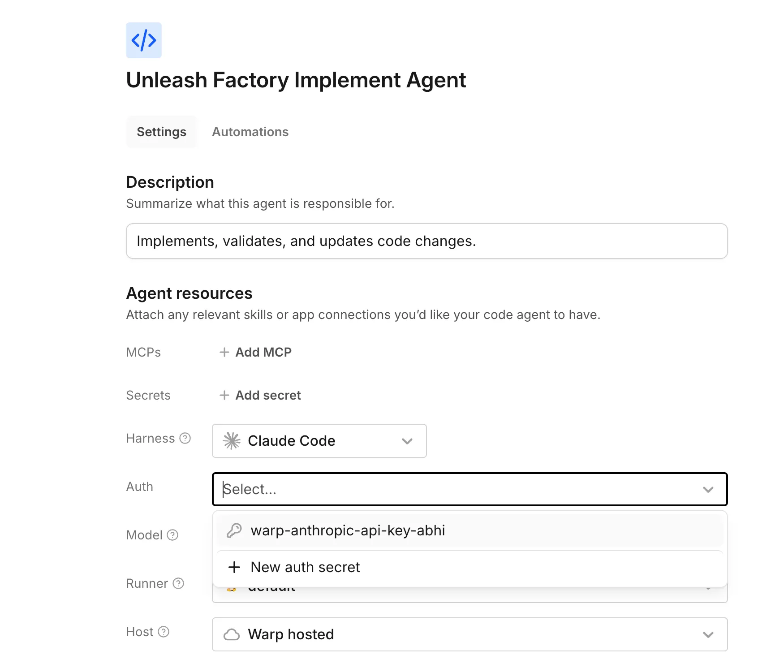
Task: Click the Description heading
Action: 170,182
